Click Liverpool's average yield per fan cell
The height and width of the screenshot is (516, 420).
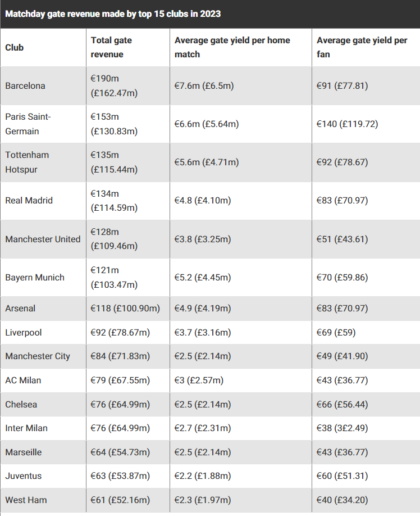tap(336, 333)
